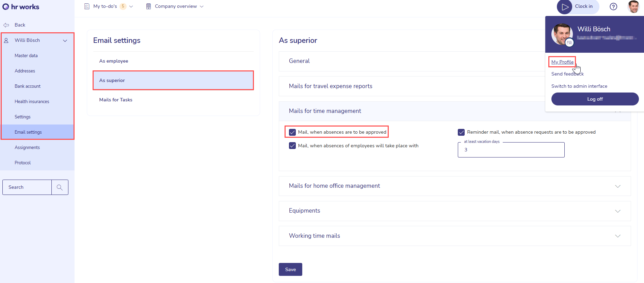Click the at least vacation days field
Screen dimensions: 644x283
511,150
